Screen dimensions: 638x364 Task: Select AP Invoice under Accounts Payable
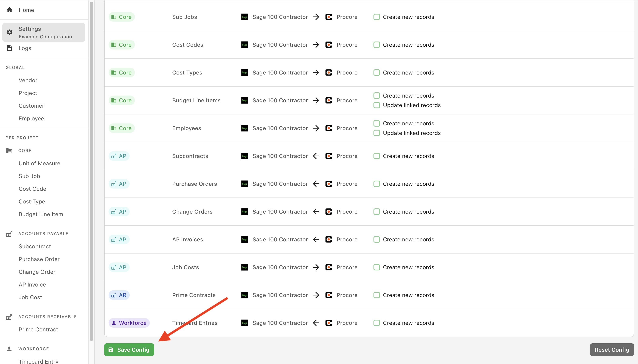[x=32, y=284]
